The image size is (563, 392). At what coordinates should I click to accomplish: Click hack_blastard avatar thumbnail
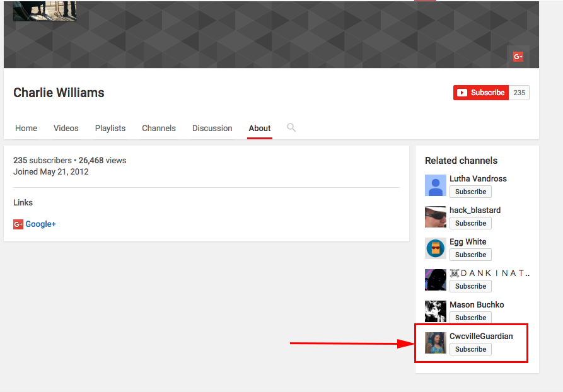[x=436, y=217]
